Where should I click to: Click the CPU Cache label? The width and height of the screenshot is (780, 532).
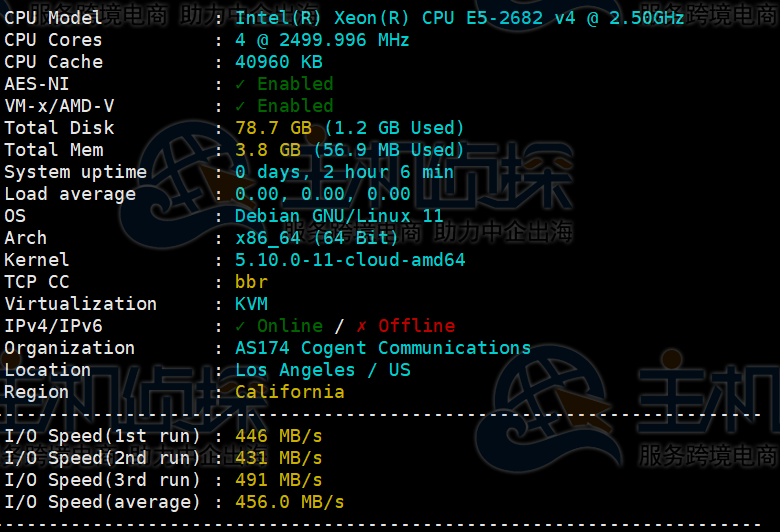click(54, 62)
